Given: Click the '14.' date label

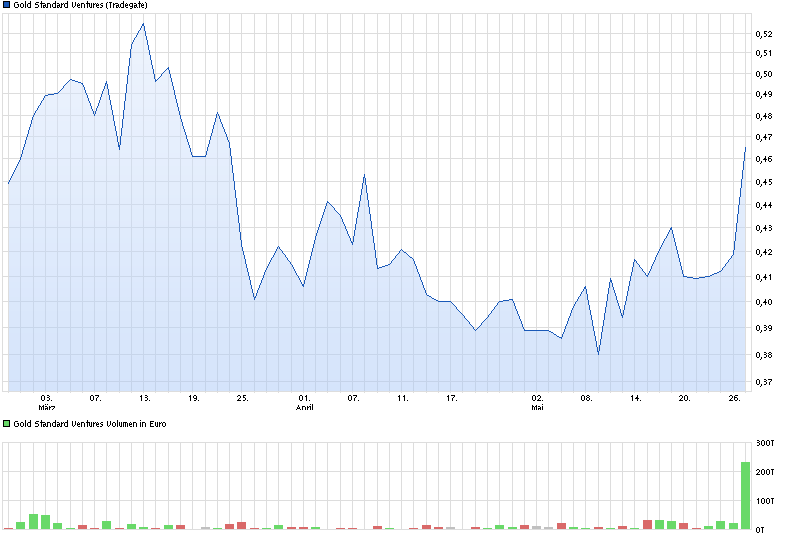Looking at the screenshot, I should pyautogui.click(x=635, y=398).
